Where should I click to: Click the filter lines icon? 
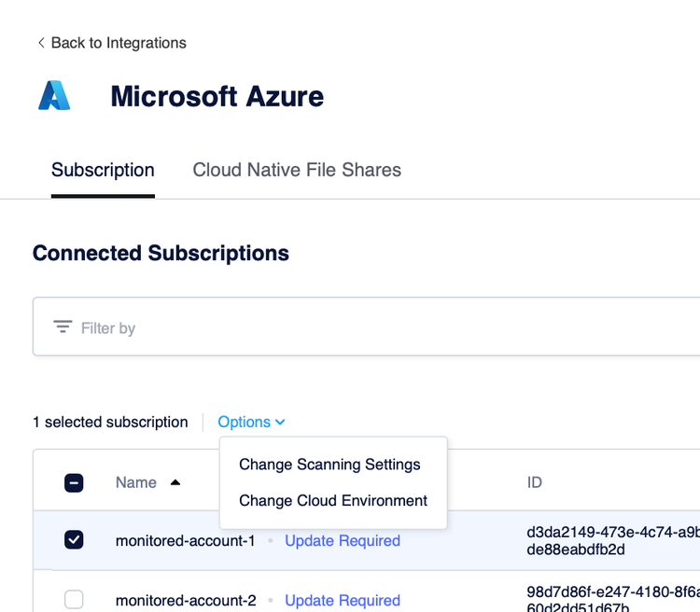point(63,327)
